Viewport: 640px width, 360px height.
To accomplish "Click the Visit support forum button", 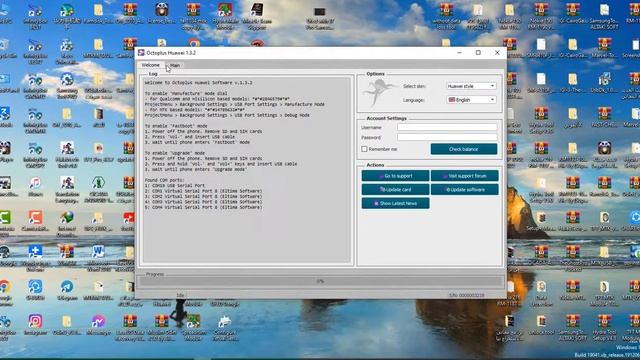I will coord(464,176).
